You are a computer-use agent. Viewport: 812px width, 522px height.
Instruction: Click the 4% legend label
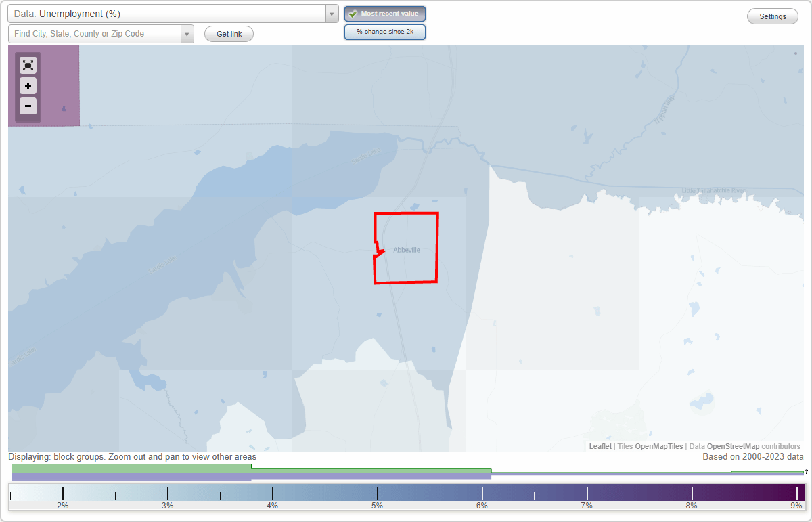[x=272, y=506]
